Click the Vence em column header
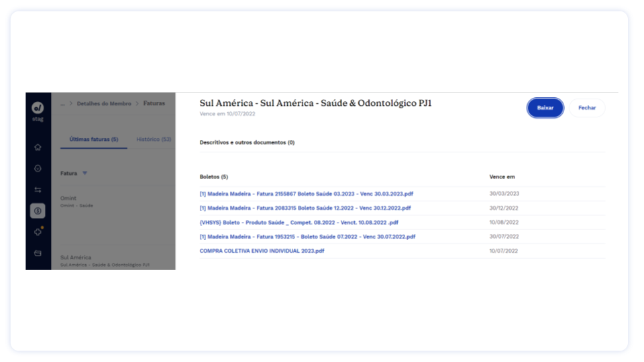The image size is (644, 362). click(x=502, y=177)
